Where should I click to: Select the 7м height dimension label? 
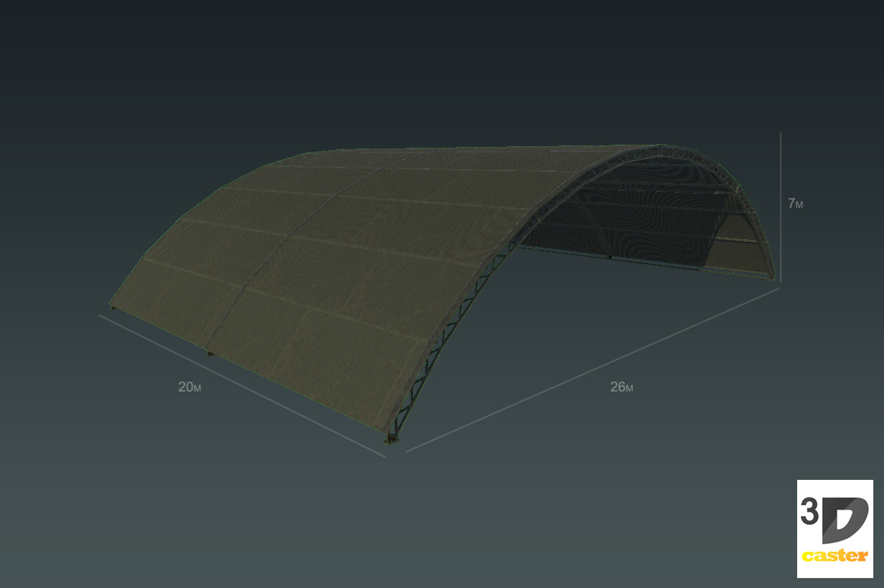(795, 203)
